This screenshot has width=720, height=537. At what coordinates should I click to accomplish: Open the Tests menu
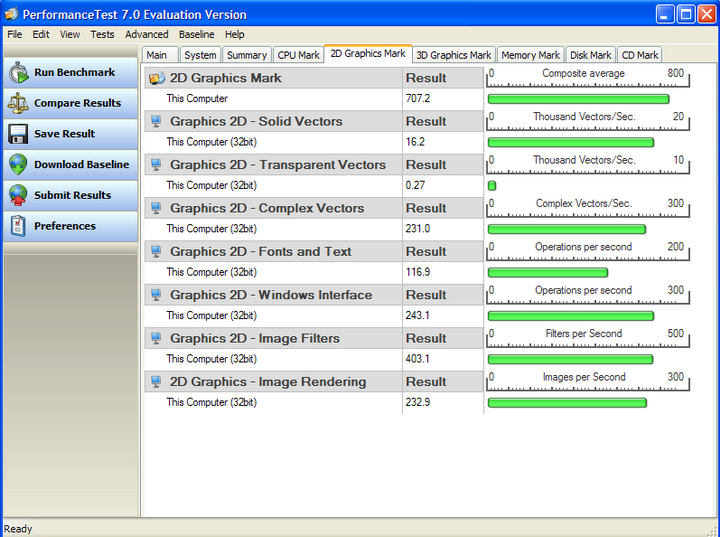pyautogui.click(x=102, y=34)
